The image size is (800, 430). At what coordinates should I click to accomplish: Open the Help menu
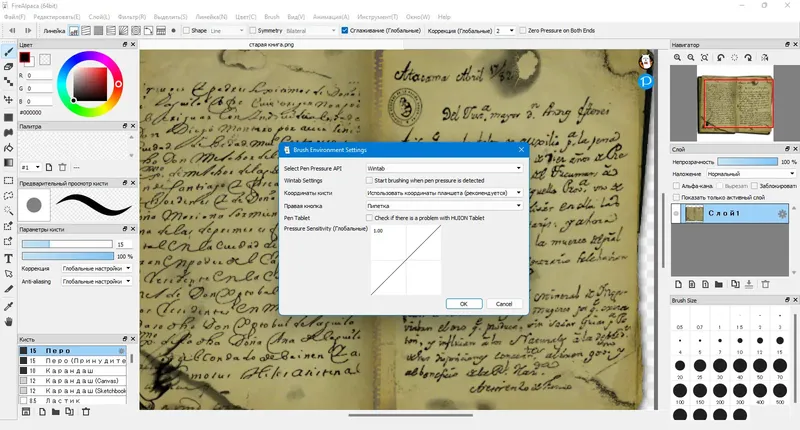[444, 17]
